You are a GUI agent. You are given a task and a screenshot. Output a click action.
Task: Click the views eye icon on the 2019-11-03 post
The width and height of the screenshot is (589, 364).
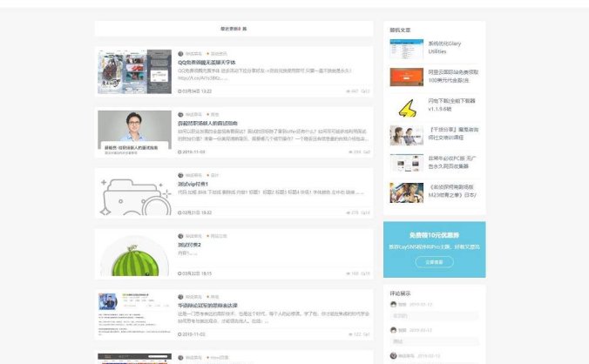point(350,152)
